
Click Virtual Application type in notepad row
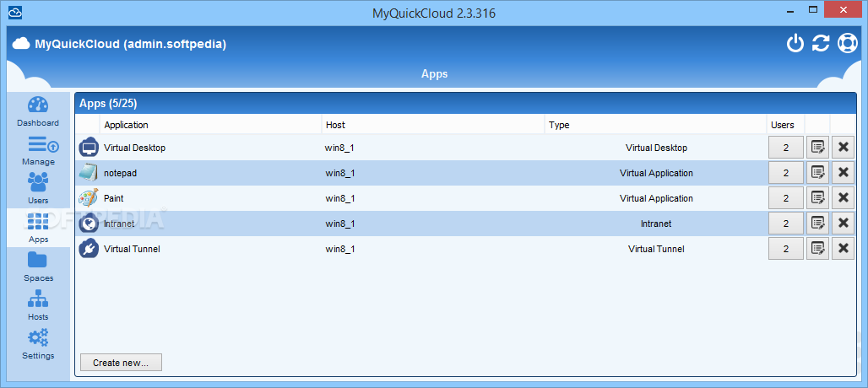tap(656, 173)
